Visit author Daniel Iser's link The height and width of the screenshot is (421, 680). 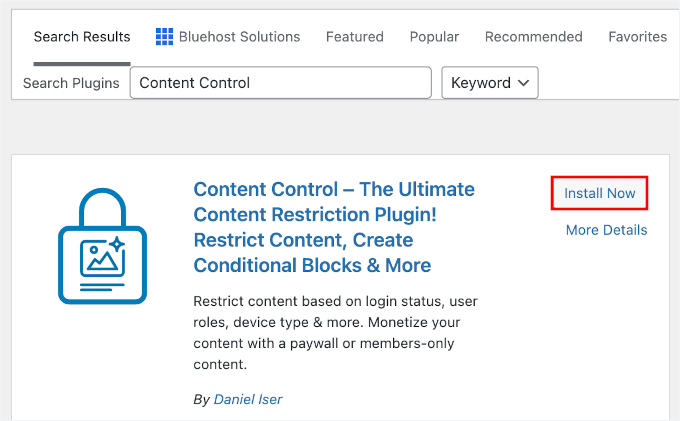(x=248, y=399)
